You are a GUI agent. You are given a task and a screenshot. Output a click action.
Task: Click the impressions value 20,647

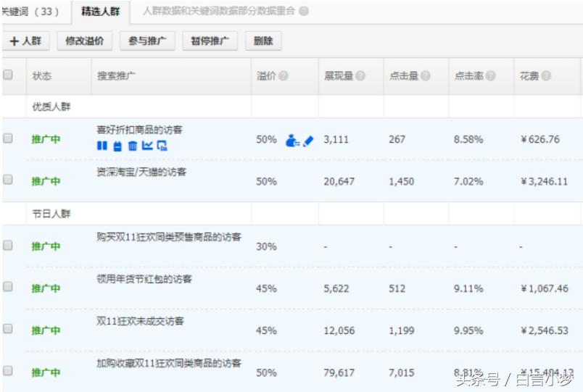(x=339, y=182)
